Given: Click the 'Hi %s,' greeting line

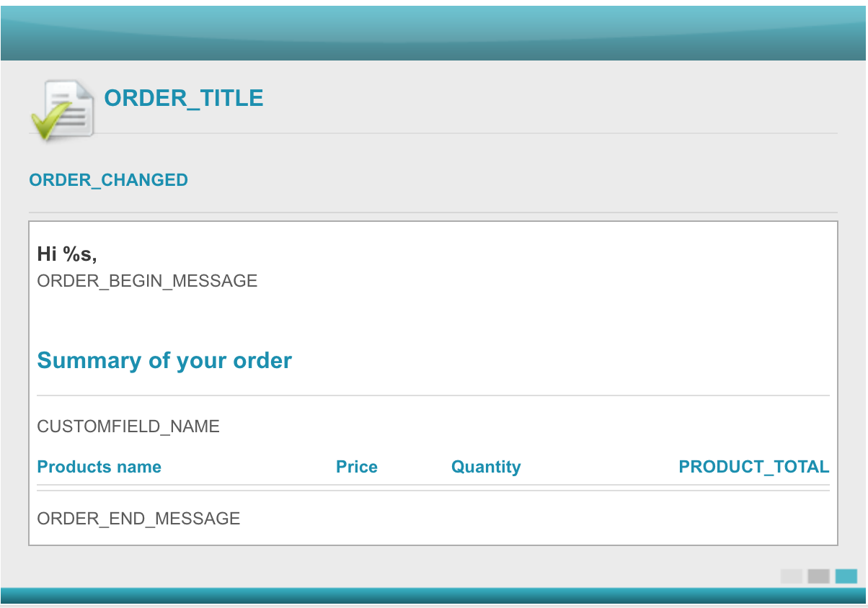Looking at the screenshot, I should tap(67, 254).
